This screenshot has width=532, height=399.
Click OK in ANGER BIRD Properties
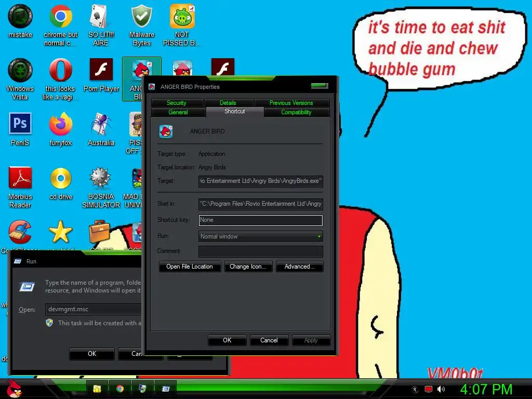(227, 340)
